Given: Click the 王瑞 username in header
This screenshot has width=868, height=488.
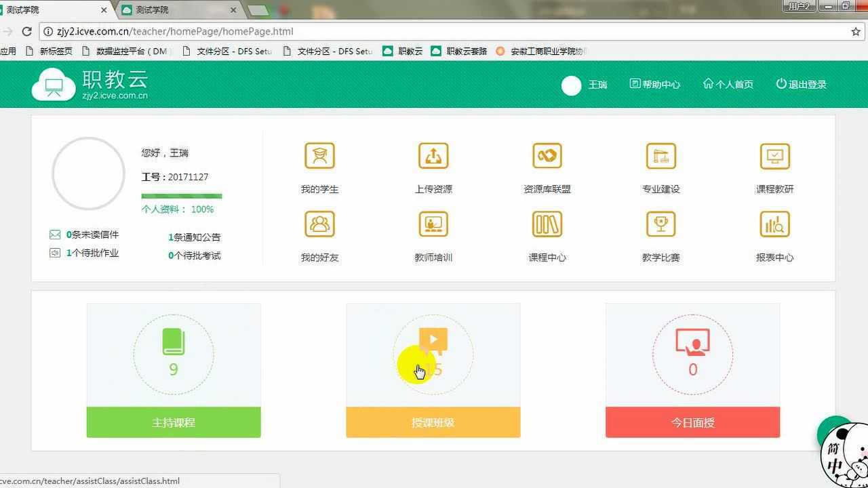Looking at the screenshot, I should pos(597,85).
